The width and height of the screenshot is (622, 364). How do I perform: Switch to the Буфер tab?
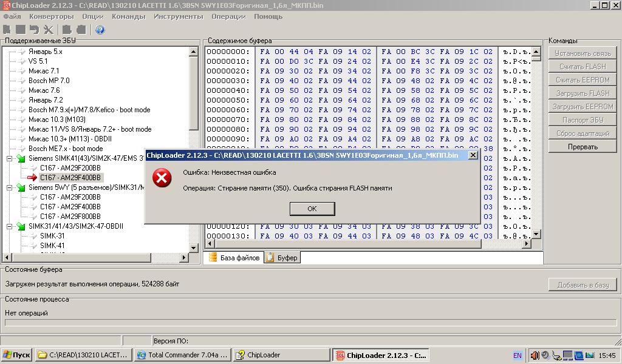click(283, 258)
